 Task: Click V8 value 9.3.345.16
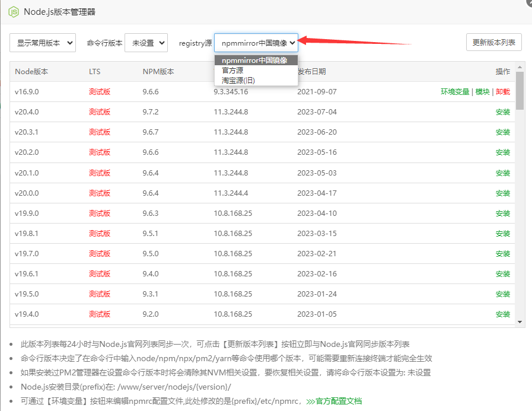click(x=231, y=92)
